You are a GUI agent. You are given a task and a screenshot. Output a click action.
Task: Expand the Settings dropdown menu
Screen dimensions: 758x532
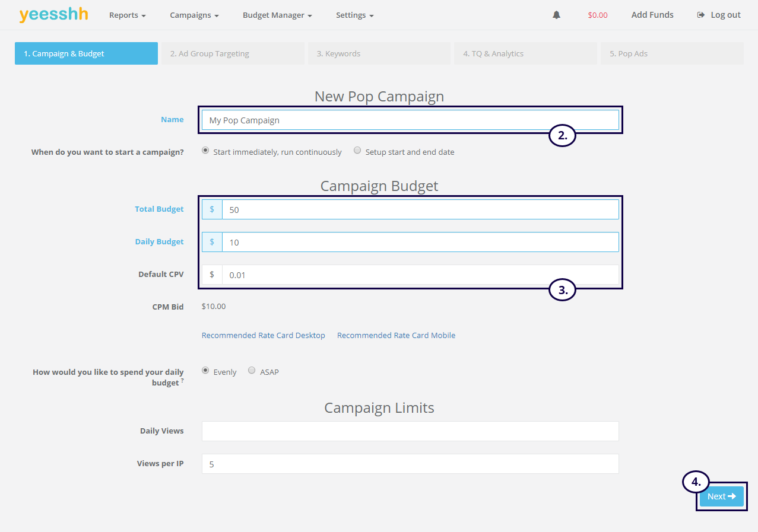(354, 15)
